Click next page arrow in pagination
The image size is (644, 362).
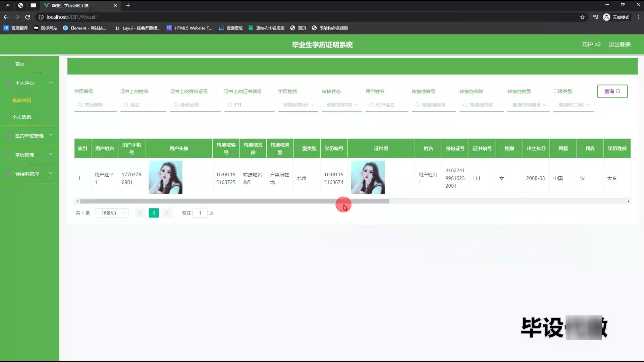coord(167,213)
